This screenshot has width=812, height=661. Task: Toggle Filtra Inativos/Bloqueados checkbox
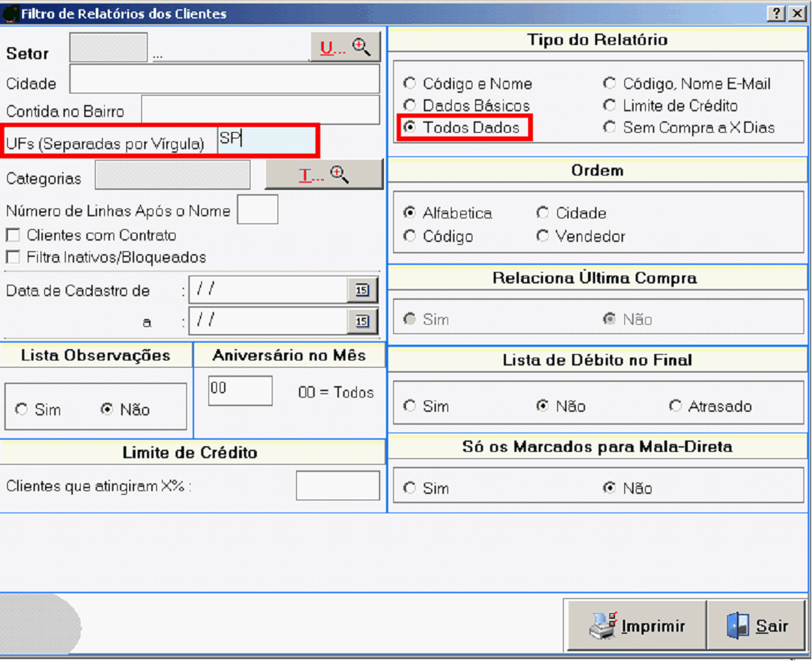pyautogui.click(x=12, y=257)
